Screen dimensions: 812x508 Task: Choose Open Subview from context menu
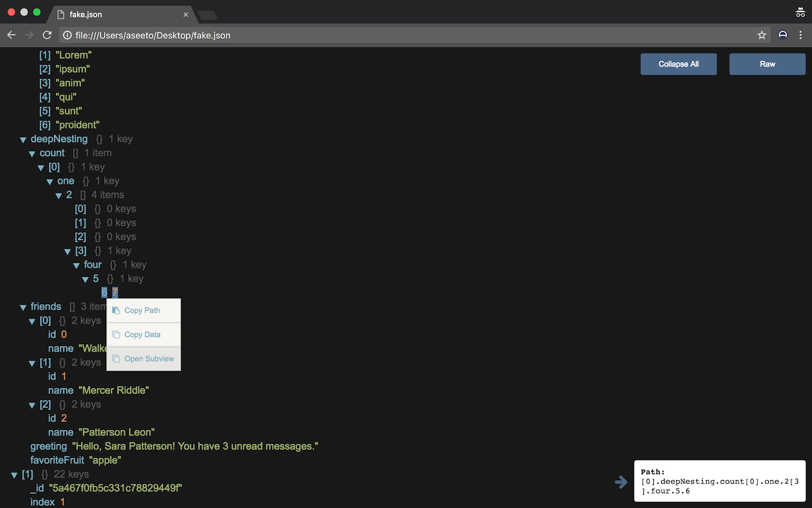pos(143,359)
